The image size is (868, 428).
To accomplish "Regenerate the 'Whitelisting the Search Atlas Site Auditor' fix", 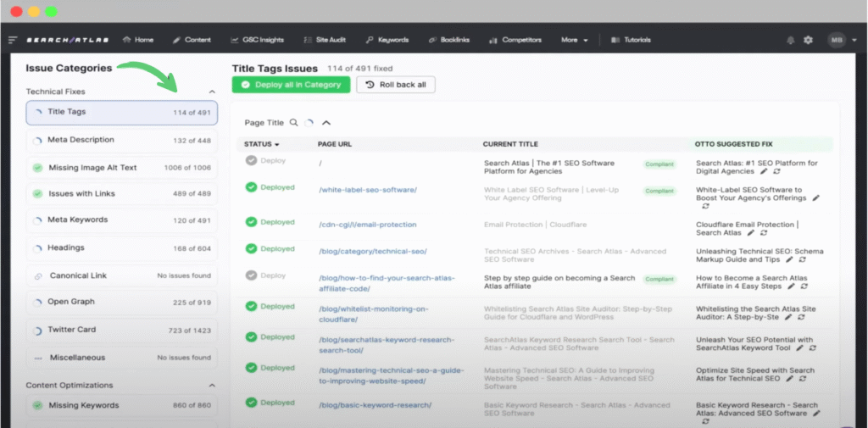I will click(x=801, y=317).
